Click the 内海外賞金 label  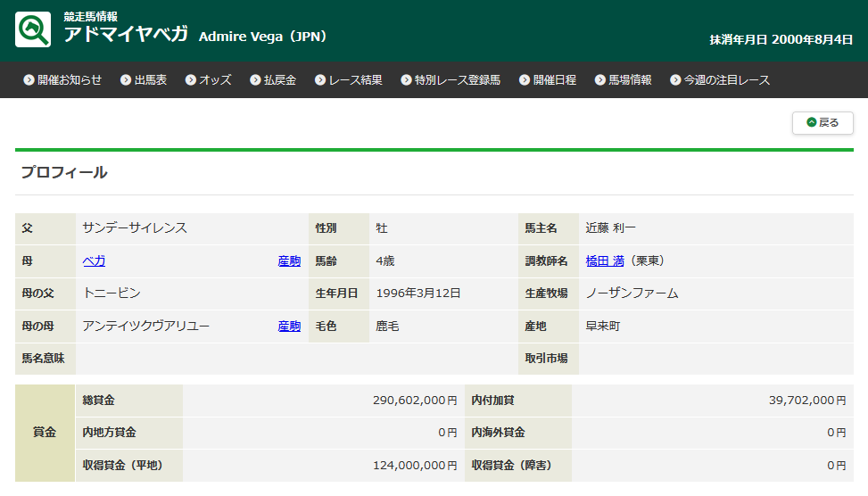point(498,433)
